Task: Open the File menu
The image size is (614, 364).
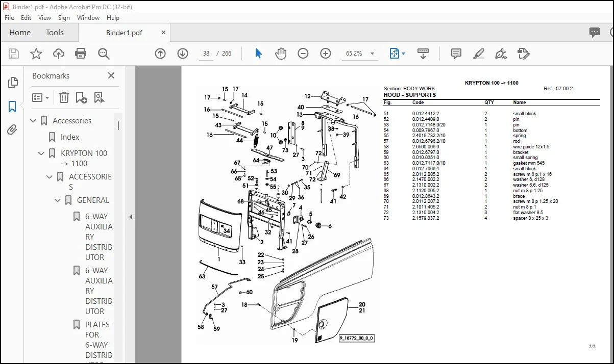Action: 10,17
